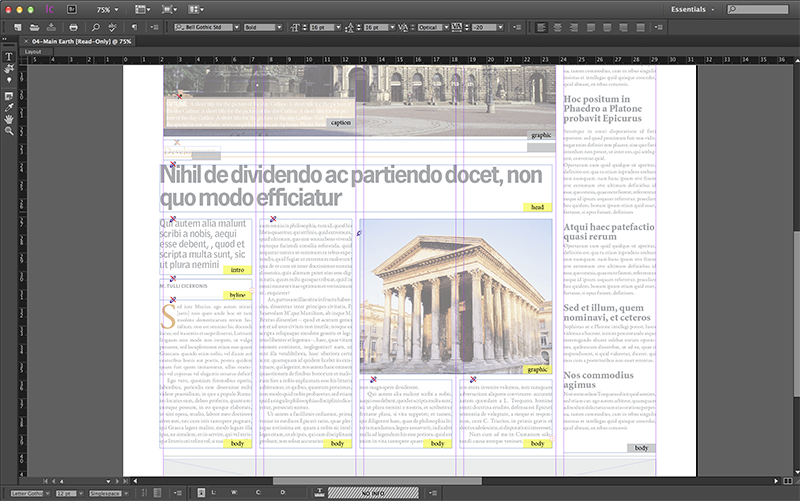Click the yellow 'head' style label
The height and width of the screenshot is (501, 800).
537,208
